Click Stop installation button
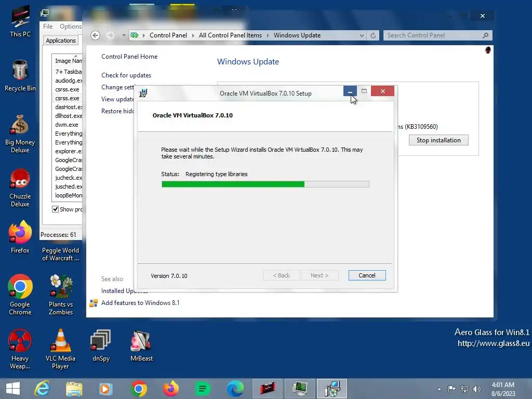 click(x=438, y=140)
